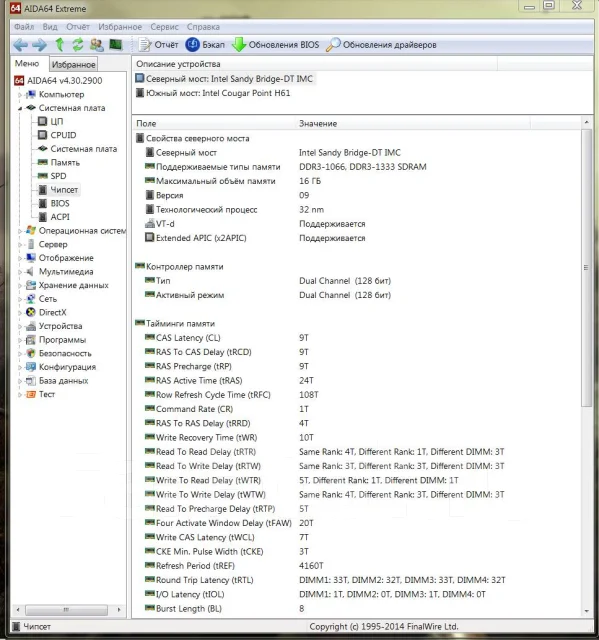The width and height of the screenshot is (599, 640).
Task: Select the VT-d row
Action: point(357,224)
